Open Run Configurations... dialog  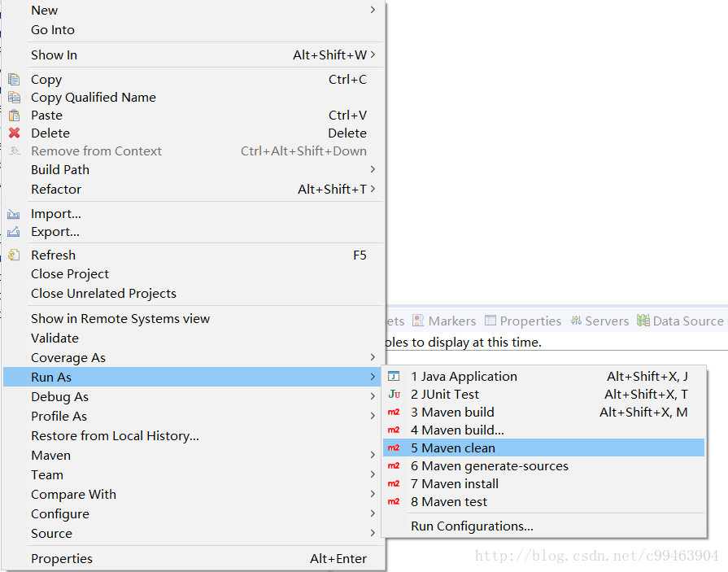click(x=543, y=526)
